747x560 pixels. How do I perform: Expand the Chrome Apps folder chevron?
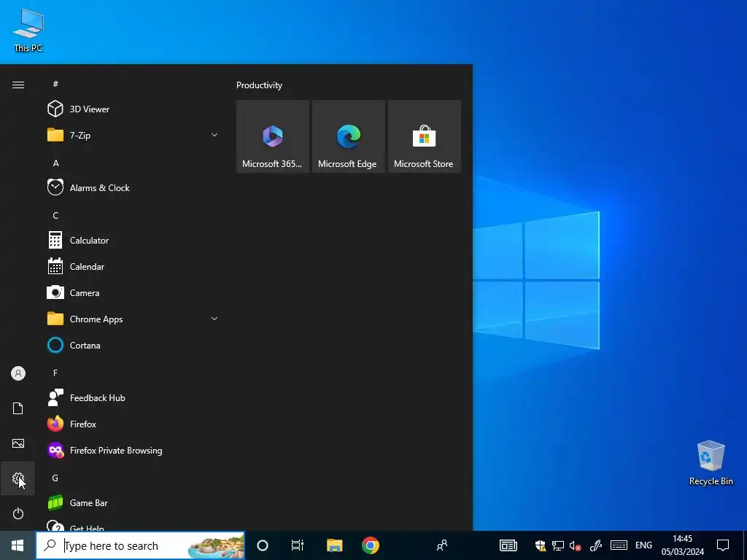click(214, 319)
